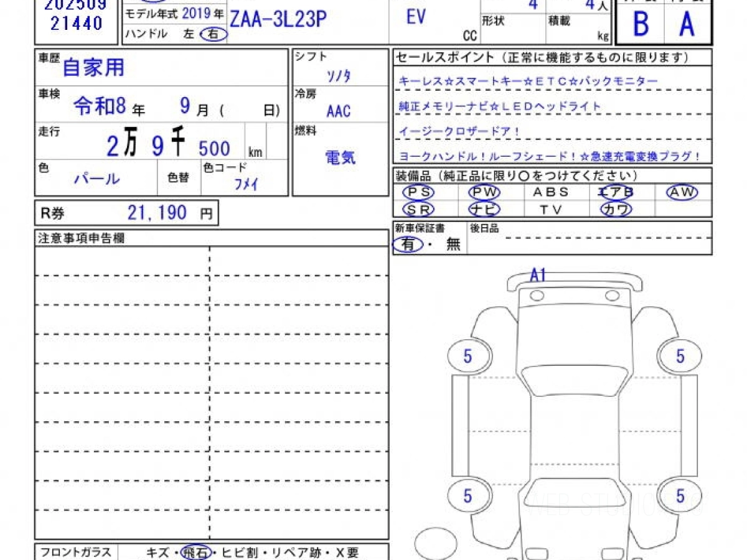The image size is (747, 560).
Task: Click the ヨークハンドル！ルーフシェード line
Action: point(550,157)
